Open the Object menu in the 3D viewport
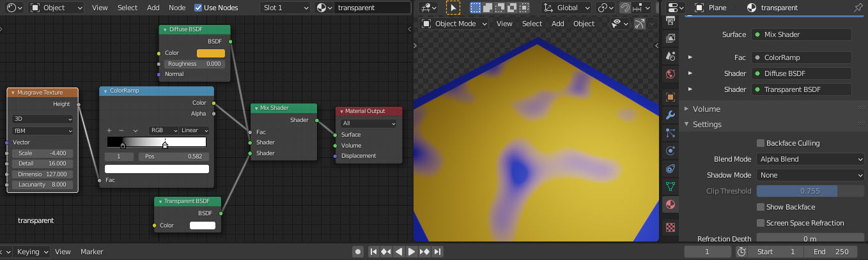The height and width of the screenshot is (260, 868). (584, 24)
